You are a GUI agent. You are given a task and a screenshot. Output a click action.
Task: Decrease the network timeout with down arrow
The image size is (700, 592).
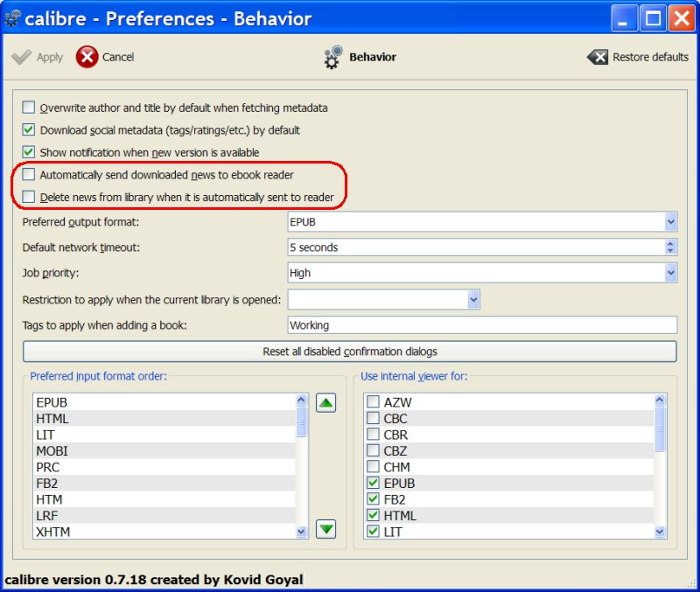pos(670,251)
